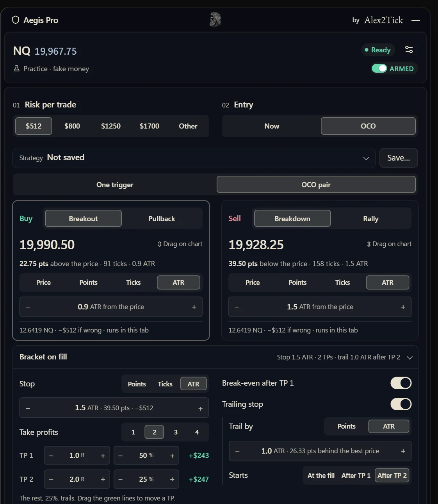Decrease Buy ATR offset with minus

click(28, 307)
